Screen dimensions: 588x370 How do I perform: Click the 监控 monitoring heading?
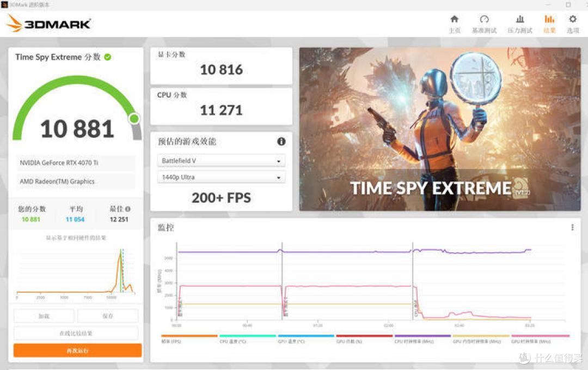click(166, 227)
